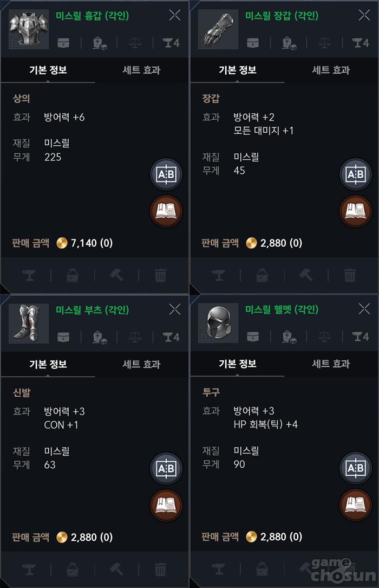This screenshot has height=588, width=379.
Task: Open the book icon in 미스릴 헬멧 panel
Action: [355, 505]
